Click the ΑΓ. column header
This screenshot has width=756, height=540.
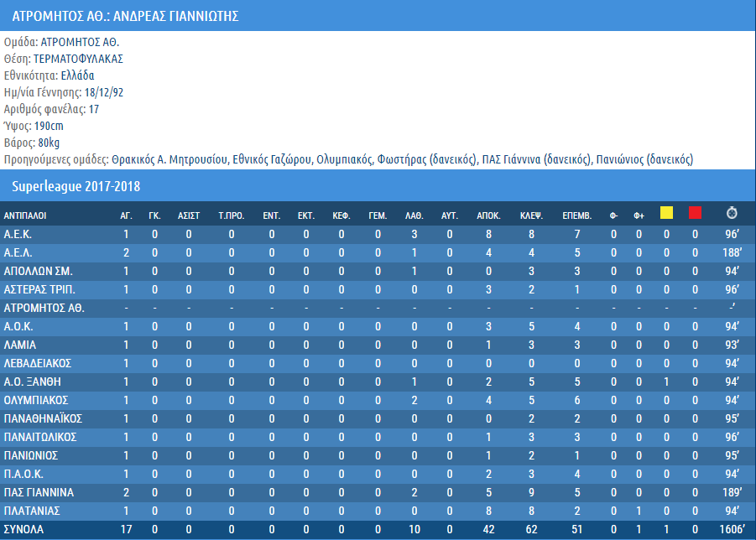click(126, 215)
